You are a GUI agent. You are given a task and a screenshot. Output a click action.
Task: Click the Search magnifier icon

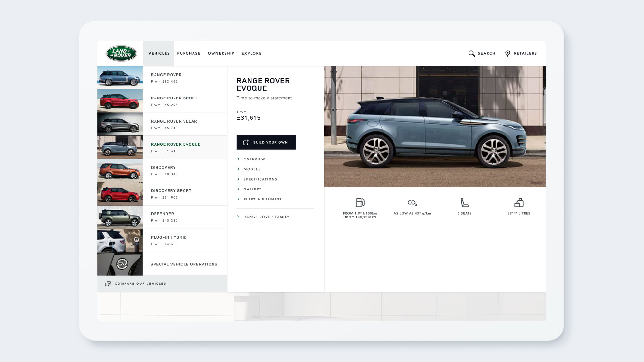pyautogui.click(x=471, y=53)
